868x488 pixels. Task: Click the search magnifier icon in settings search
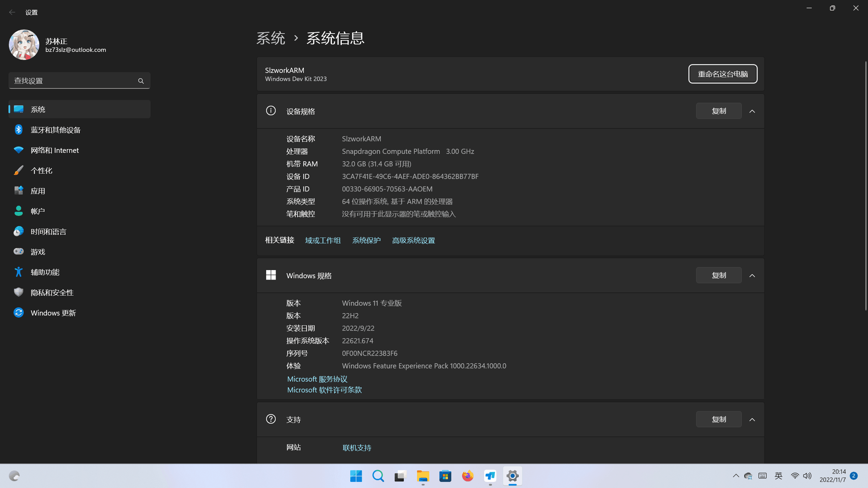click(x=141, y=81)
